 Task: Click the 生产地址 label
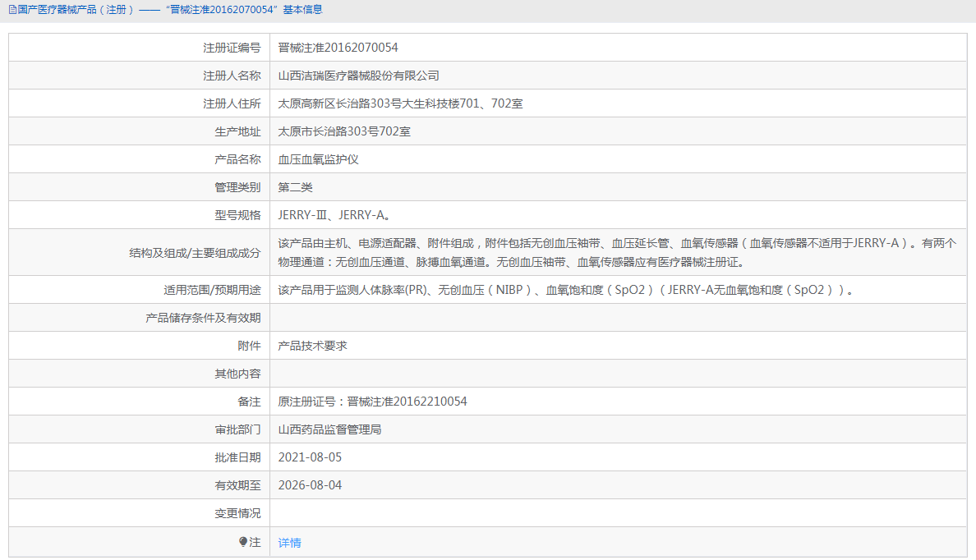pyautogui.click(x=237, y=132)
